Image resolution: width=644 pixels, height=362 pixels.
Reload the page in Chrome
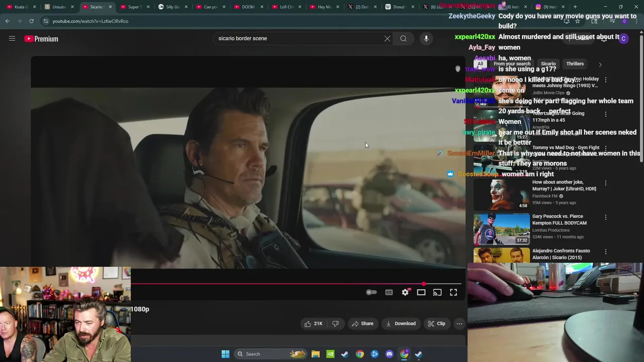click(x=31, y=21)
